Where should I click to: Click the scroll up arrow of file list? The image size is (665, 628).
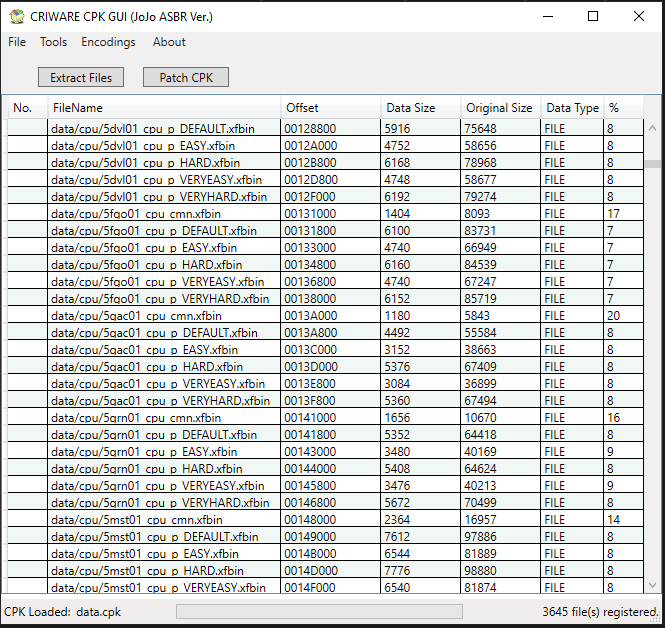coord(652,128)
